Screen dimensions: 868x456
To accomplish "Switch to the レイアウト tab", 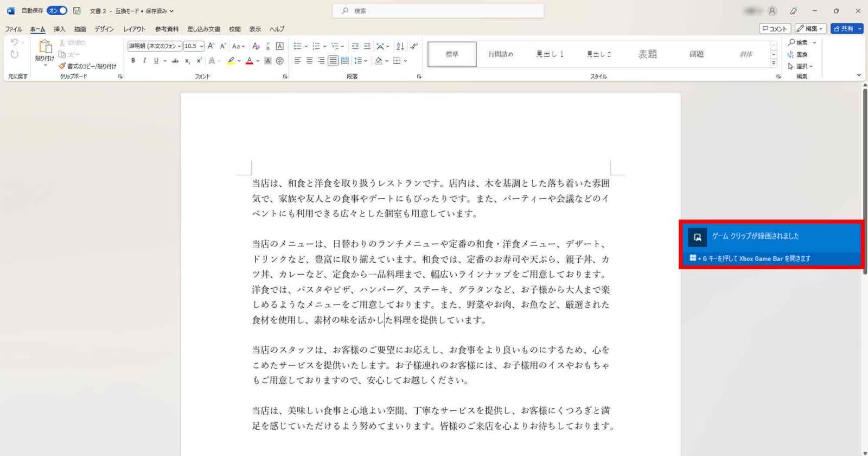I will pos(134,29).
